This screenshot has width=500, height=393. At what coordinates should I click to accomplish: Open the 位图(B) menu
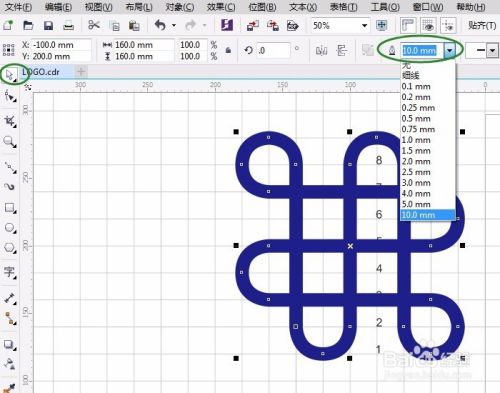[262, 7]
